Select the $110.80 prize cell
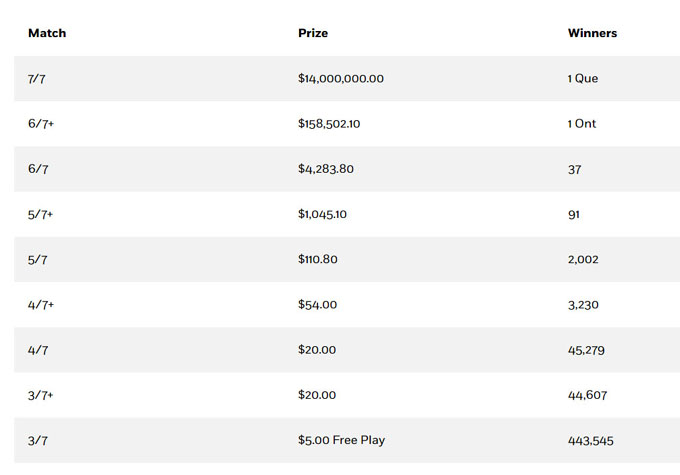 point(318,259)
